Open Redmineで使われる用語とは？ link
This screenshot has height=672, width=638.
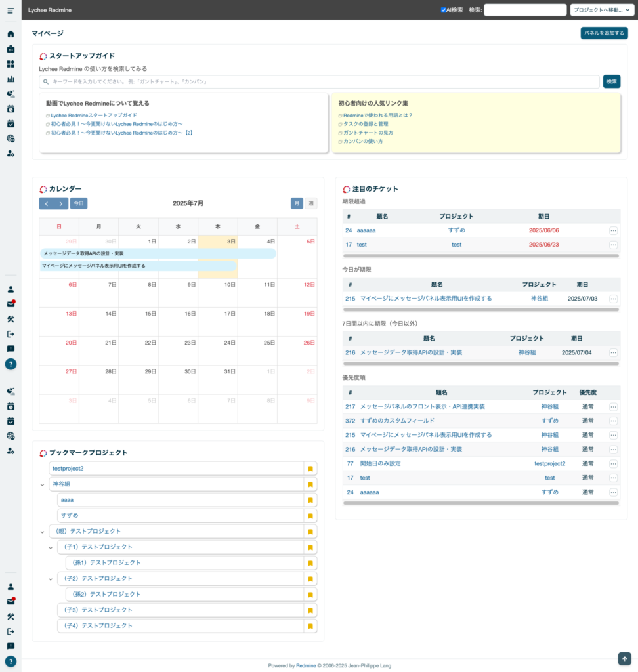(x=377, y=115)
